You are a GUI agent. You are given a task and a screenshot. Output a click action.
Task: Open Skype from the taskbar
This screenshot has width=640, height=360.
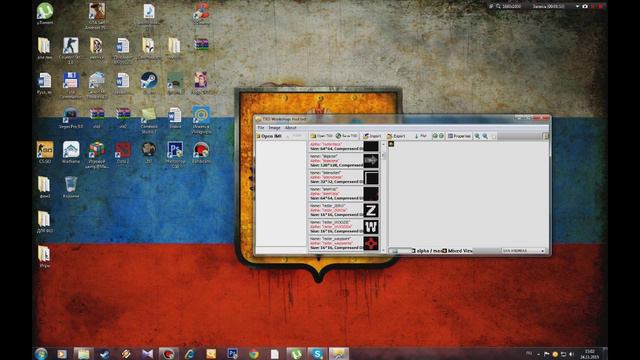coord(317,353)
